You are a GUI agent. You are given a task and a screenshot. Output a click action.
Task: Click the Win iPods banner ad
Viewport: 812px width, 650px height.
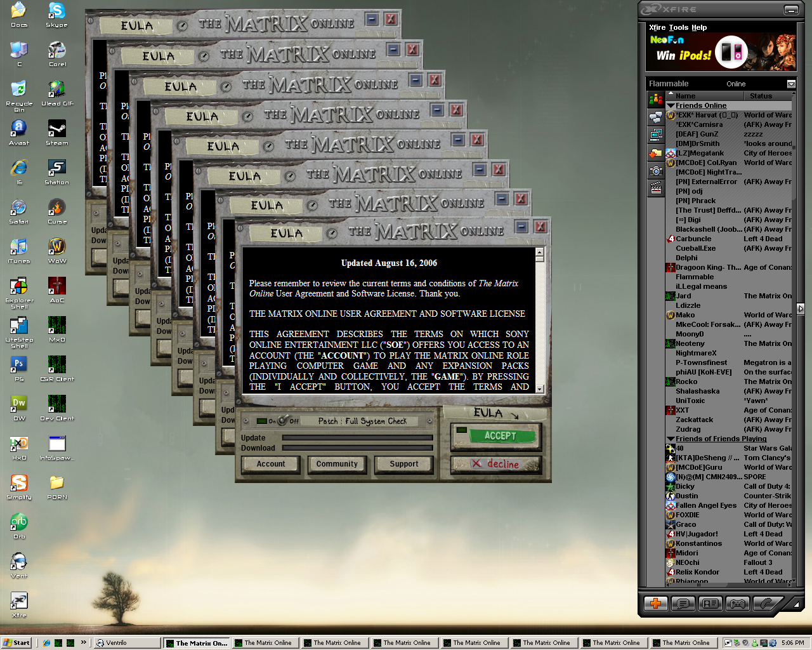click(x=721, y=51)
